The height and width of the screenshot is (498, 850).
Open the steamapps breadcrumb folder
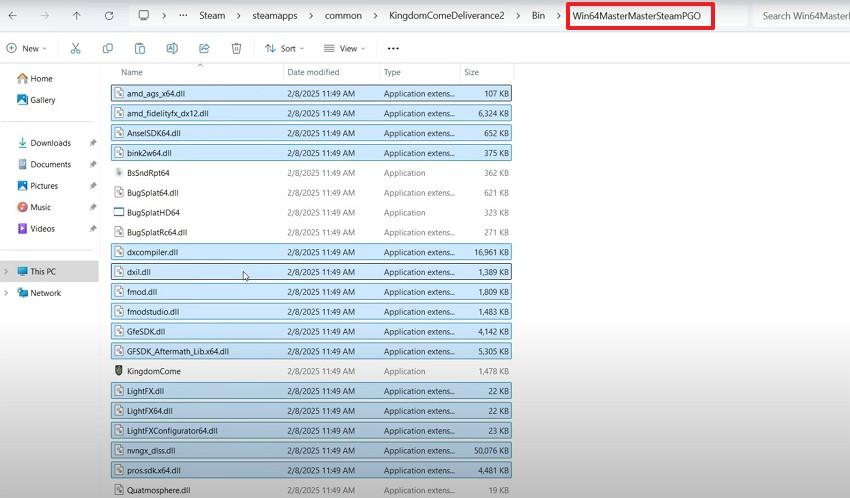coord(275,16)
